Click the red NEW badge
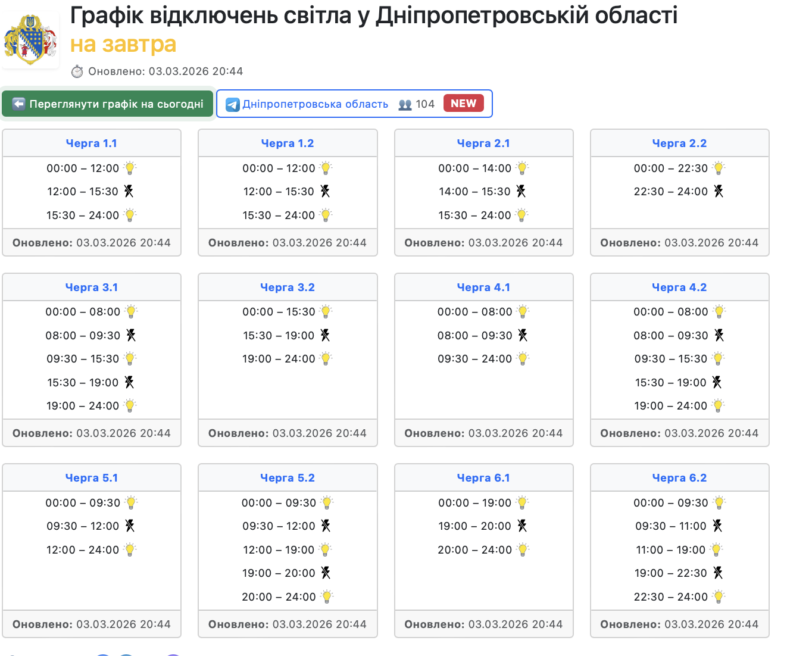Viewport: 812px width, 656px height. point(463,104)
